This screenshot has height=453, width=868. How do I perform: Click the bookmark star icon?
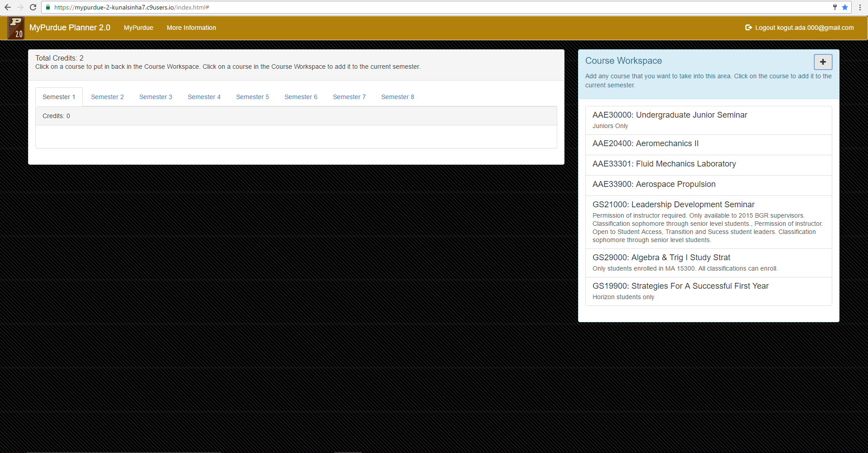coord(845,7)
